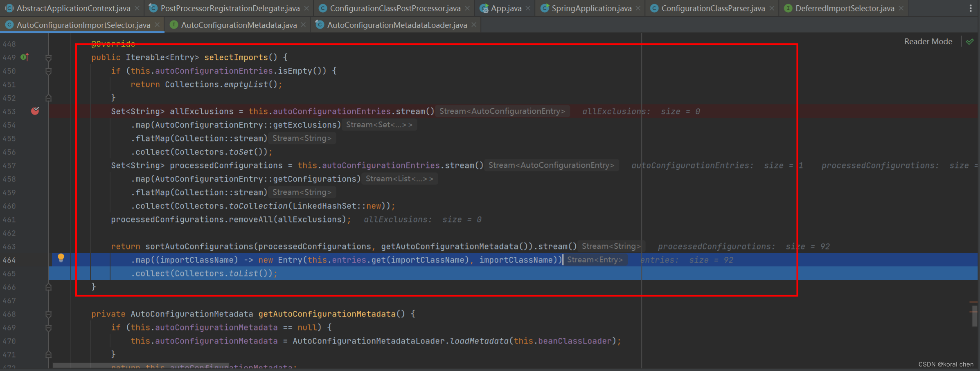980x371 pixels.
Task: Click LinkedHashSet::new on line 460
Action: coord(337,206)
